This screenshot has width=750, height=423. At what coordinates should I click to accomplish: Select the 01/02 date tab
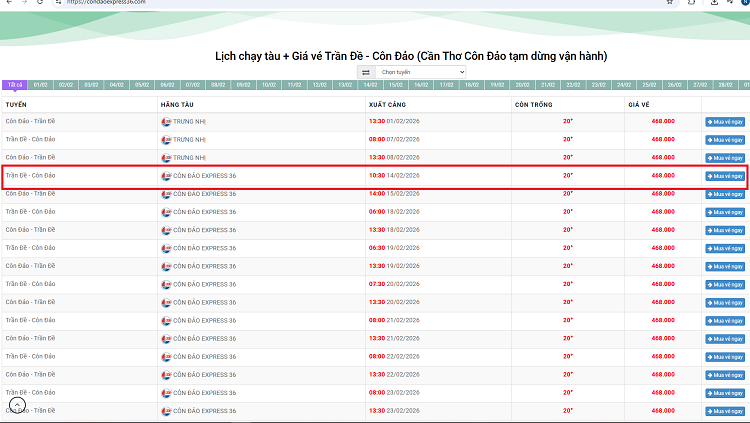(x=41, y=85)
